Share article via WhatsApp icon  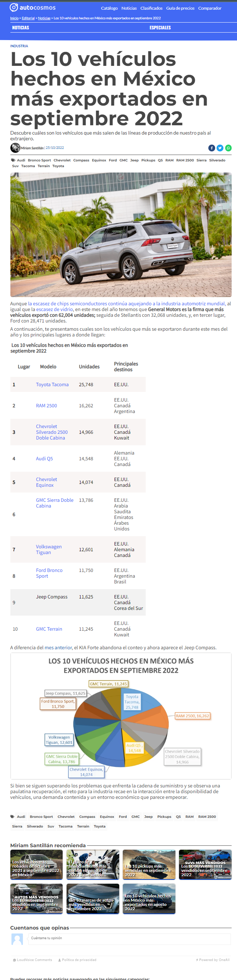228,148
